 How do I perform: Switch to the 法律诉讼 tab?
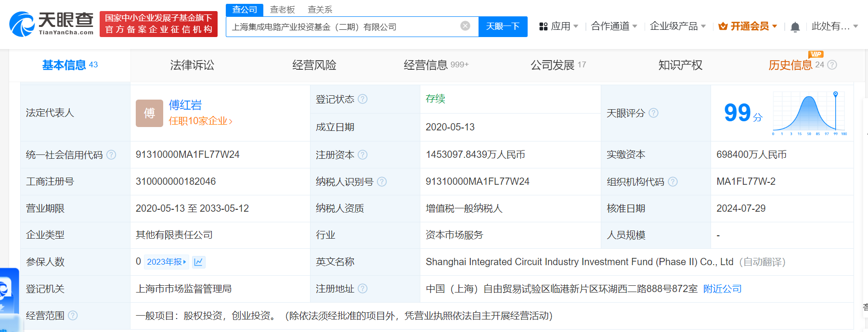tap(192, 65)
